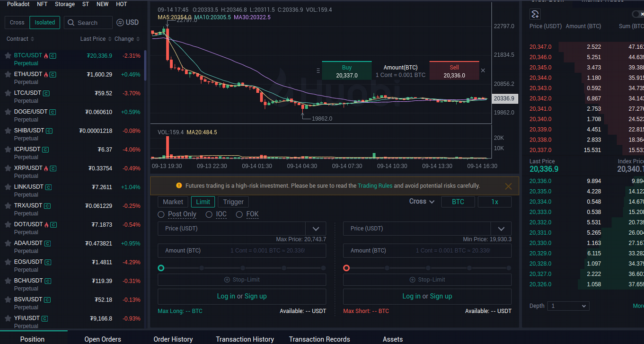This screenshot has height=344, width=644.
Task: Sort contracts by the Change column
Action: pos(127,39)
